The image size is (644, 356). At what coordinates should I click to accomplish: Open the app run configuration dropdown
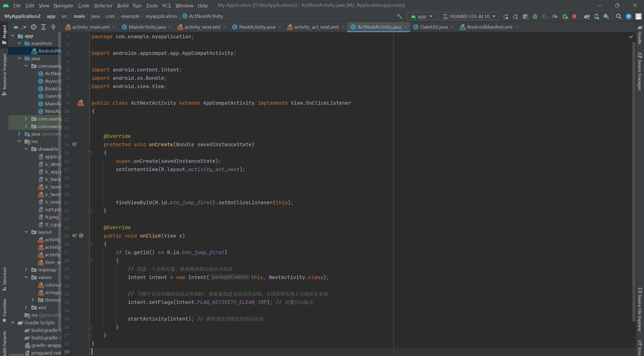pyautogui.click(x=421, y=16)
